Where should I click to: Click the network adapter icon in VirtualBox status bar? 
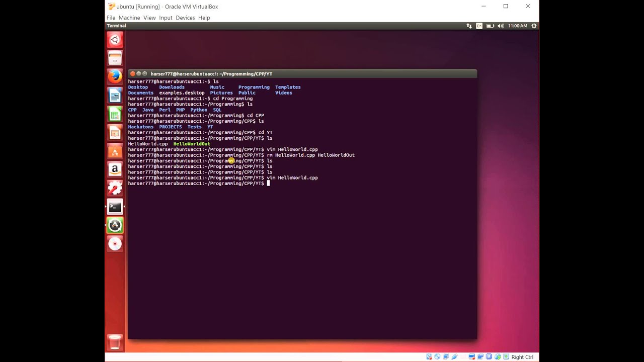(446, 357)
